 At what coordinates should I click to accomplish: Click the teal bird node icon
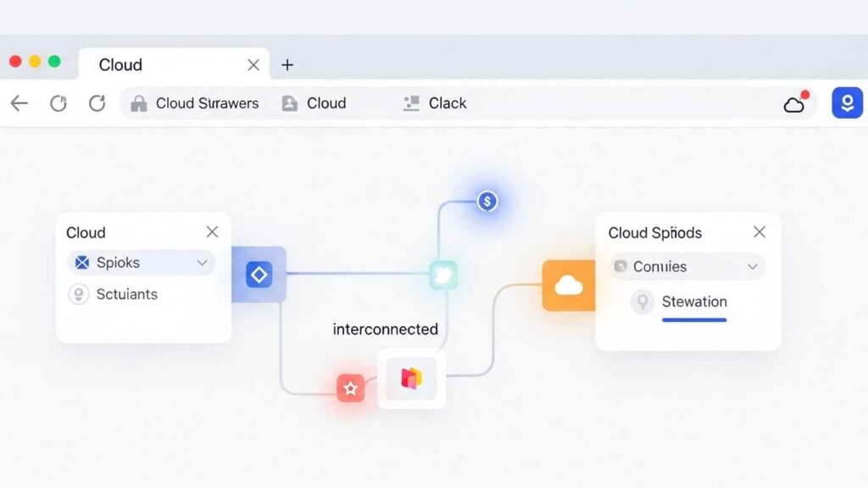tap(442, 274)
